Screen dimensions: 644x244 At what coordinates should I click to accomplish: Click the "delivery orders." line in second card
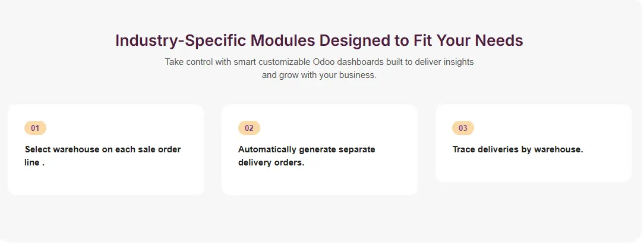pos(271,162)
